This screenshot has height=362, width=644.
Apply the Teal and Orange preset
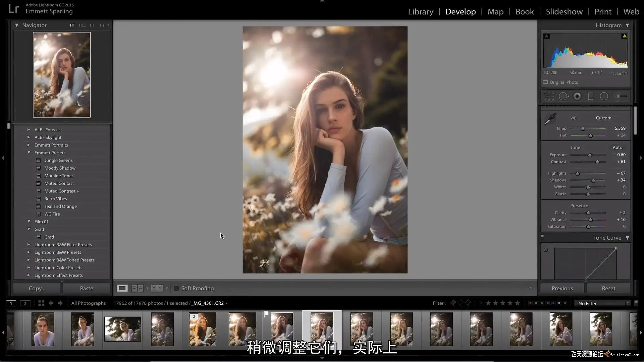click(x=60, y=206)
